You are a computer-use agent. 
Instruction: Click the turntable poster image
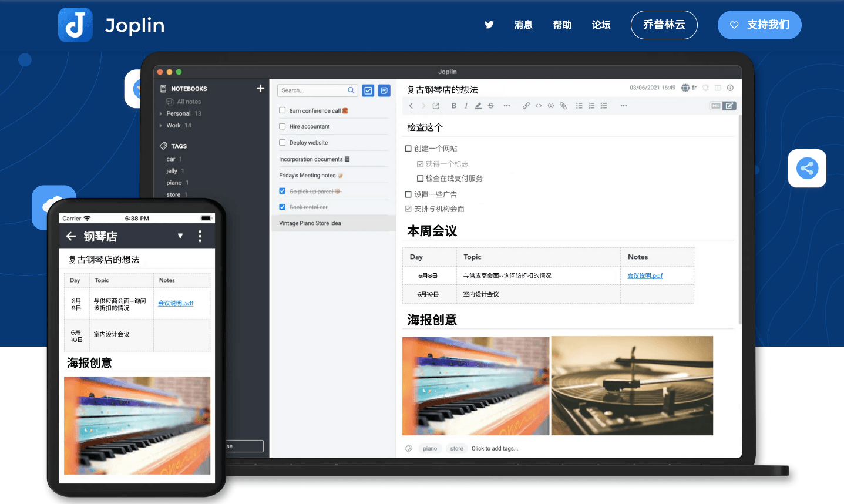pyautogui.click(x=632, y=385)
